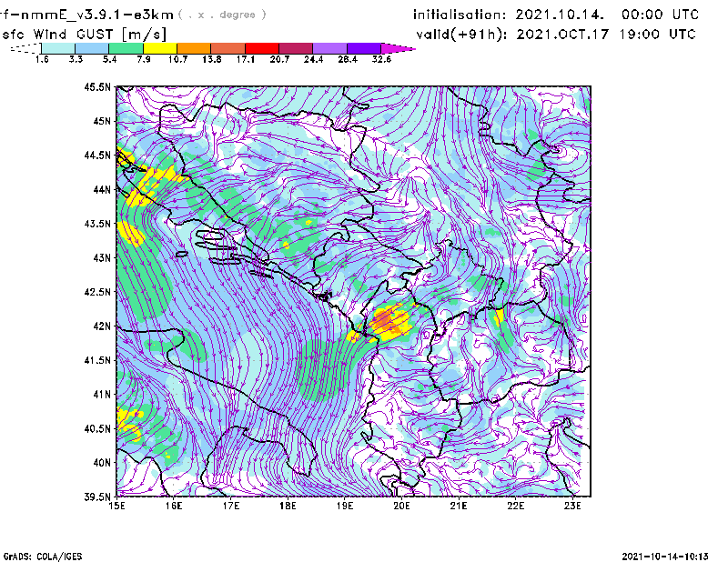Click the salmon legend swatch (13.8–17.1)
This screenshot has width=728, height=562.
[228, 48]
